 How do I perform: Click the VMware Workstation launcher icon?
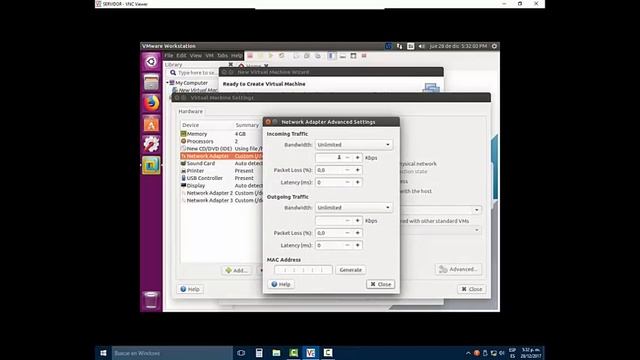click(x=151, y=165)
